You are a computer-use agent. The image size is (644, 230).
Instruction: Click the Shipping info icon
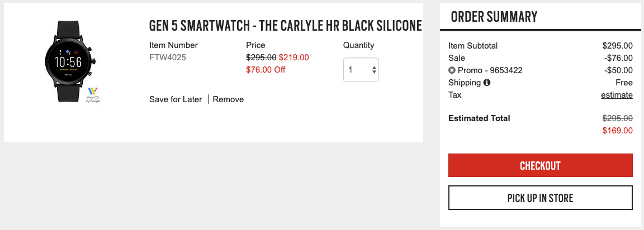tap(487, 83)
